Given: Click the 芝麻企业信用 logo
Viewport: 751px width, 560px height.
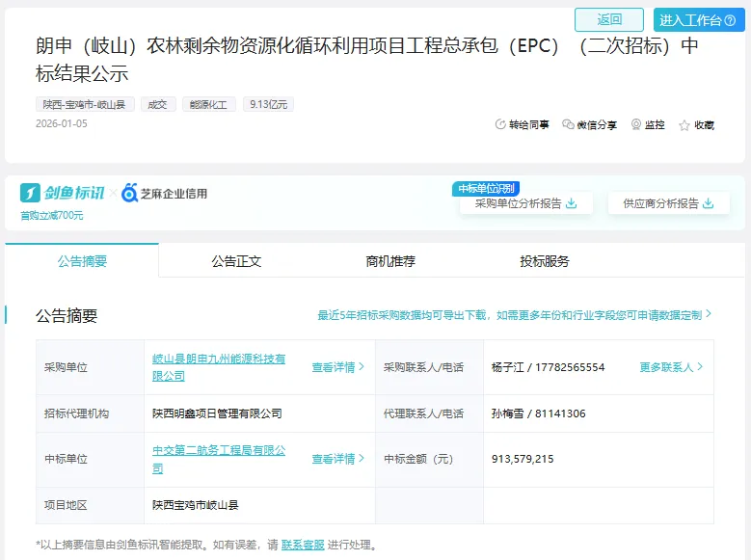Looking at the screenshot, I should 165,194.
